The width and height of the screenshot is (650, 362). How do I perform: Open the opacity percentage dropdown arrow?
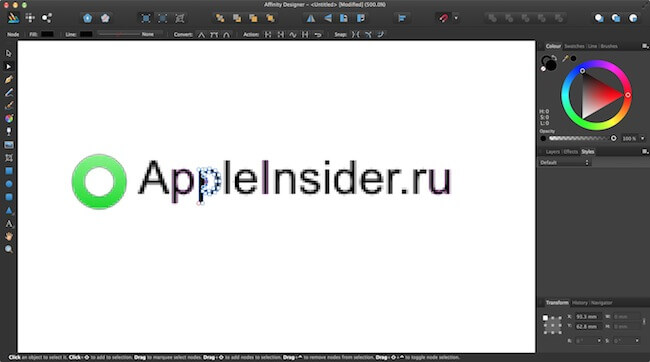pyautogui.click(x=643, y=138)
